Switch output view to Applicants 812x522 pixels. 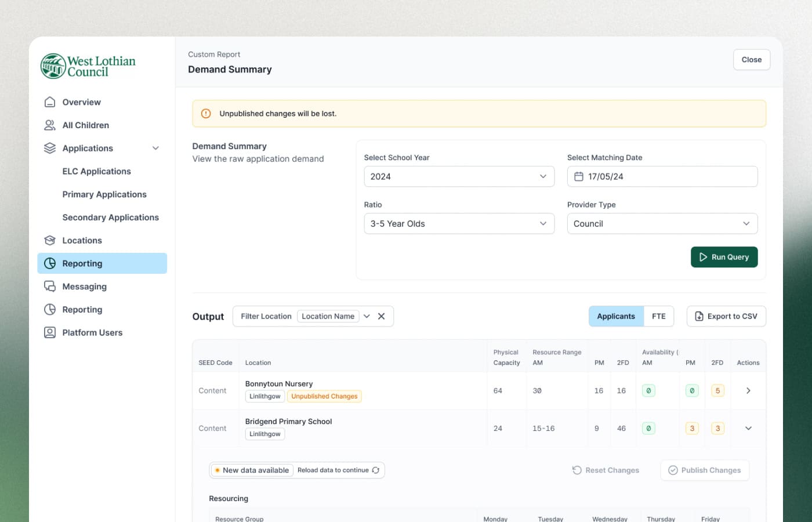click(x=615, y=316)
